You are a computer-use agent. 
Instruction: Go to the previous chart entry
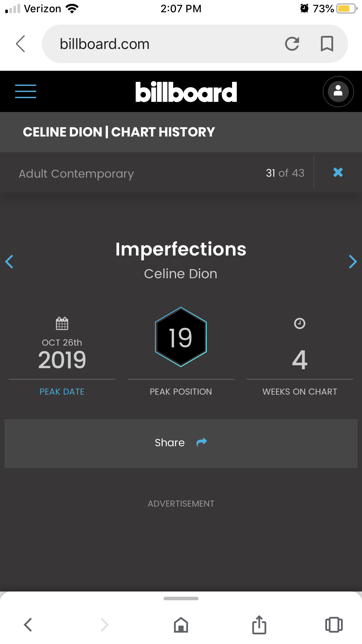tap(9, 262)
